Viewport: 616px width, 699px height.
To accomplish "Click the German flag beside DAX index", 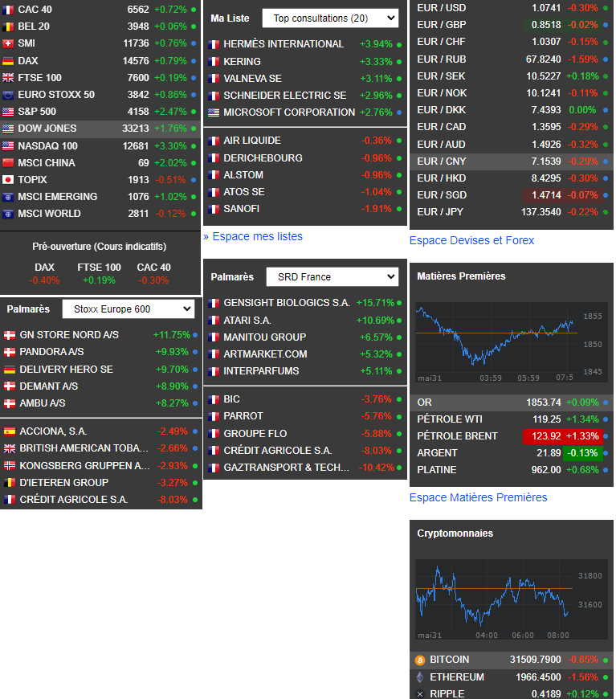I will point(8,60).
